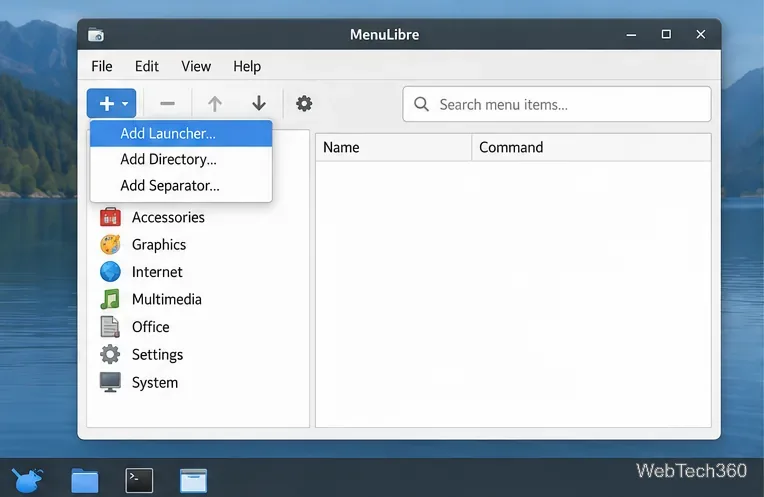Select the Internet category label
The width and height of the screenshot is (764, 497).
pos(157,272)
